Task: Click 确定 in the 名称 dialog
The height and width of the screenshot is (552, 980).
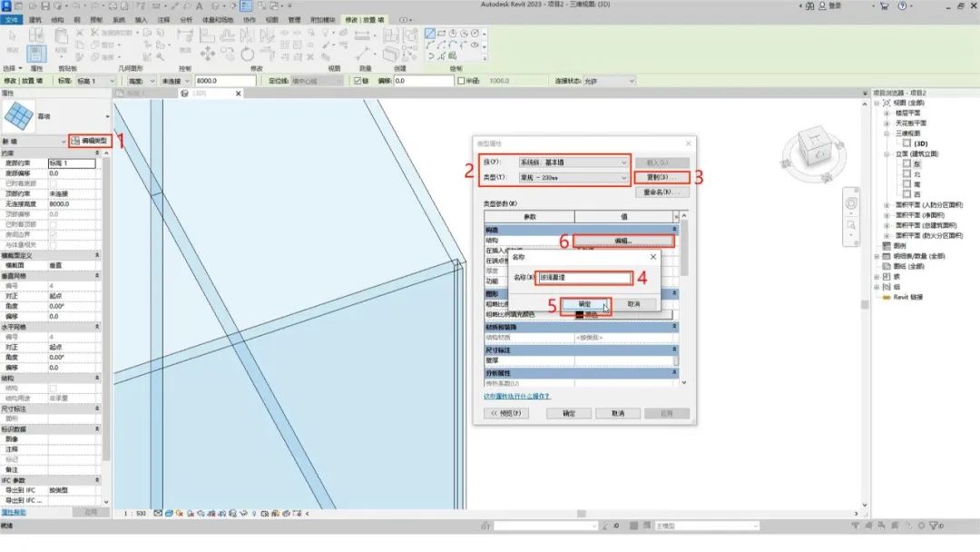Action: pyautogui.click(x=583, y=303)
